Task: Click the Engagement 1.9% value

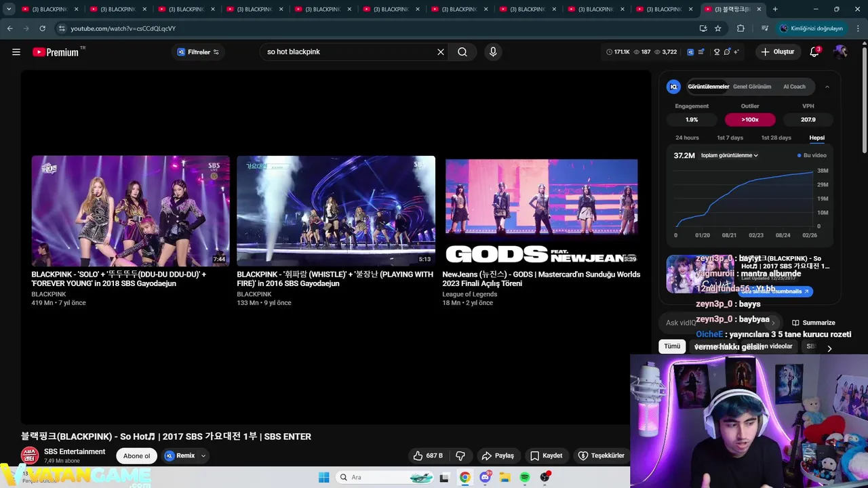Action: pyautogui.click(x=692, y=119)
